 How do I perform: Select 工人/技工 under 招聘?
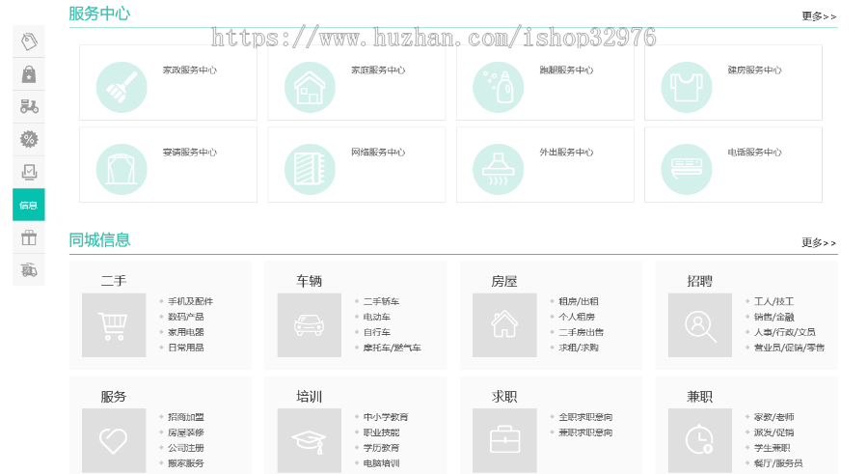773,301
